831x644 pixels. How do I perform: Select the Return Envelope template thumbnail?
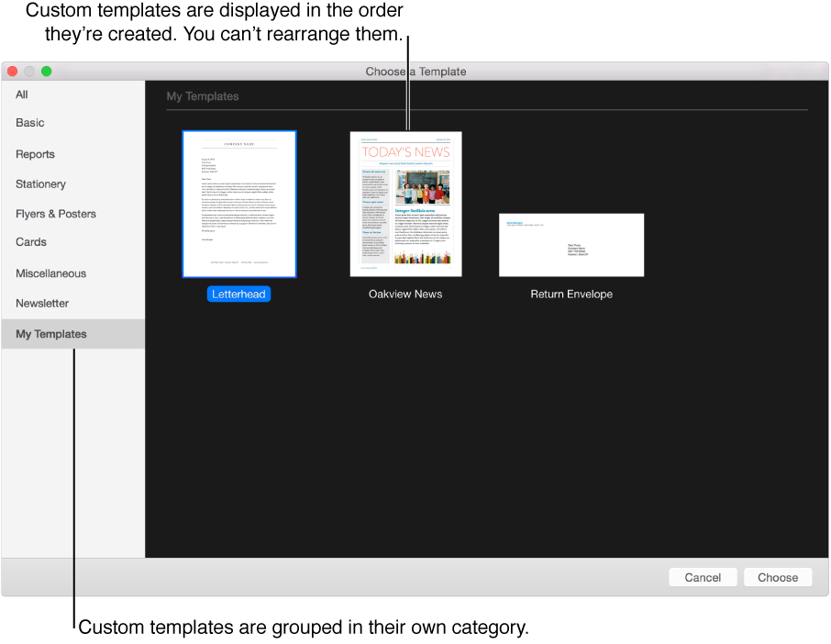pos(571,245)
